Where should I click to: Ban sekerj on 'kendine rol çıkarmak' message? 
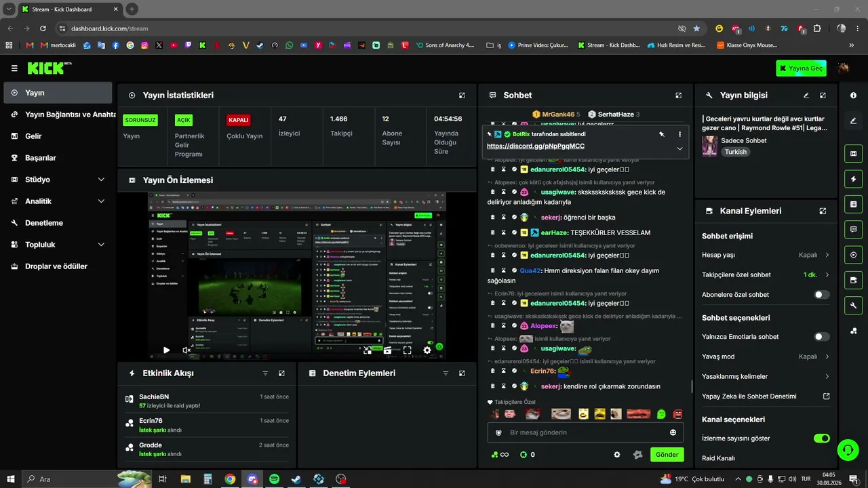514,386
